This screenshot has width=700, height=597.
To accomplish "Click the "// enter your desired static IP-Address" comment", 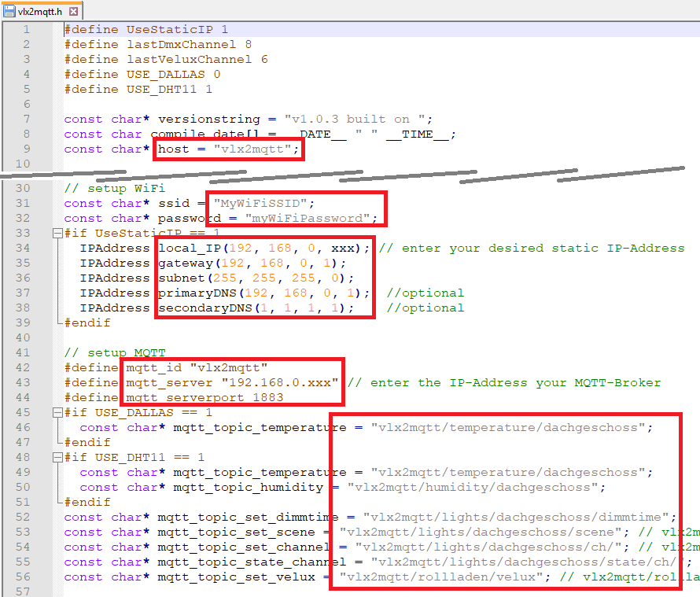I will 532,249.
